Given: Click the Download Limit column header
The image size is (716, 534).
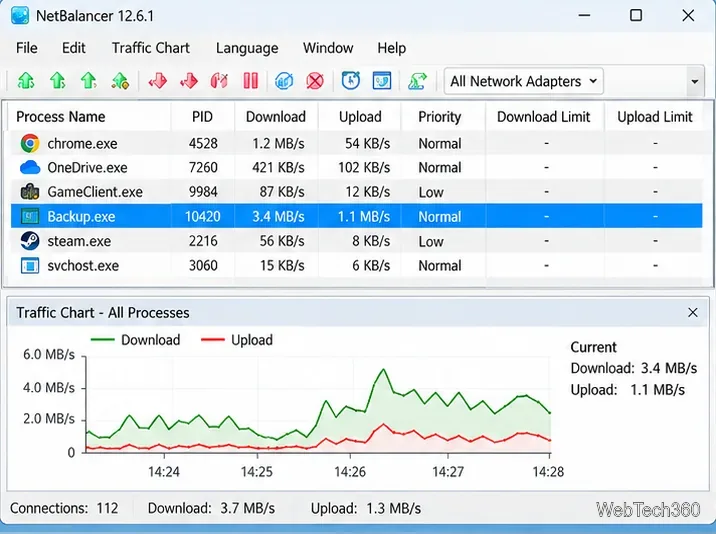Looking at the screenshot, I should coord(543,117).
